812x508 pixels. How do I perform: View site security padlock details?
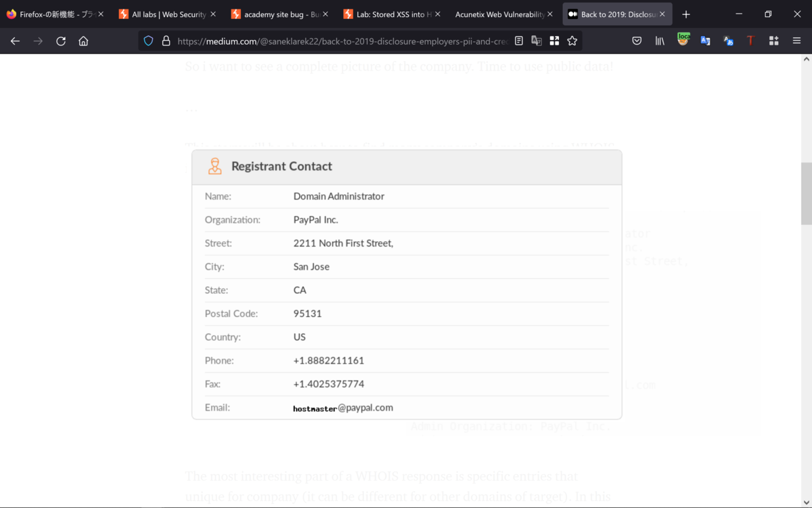(x=166, y=41)
